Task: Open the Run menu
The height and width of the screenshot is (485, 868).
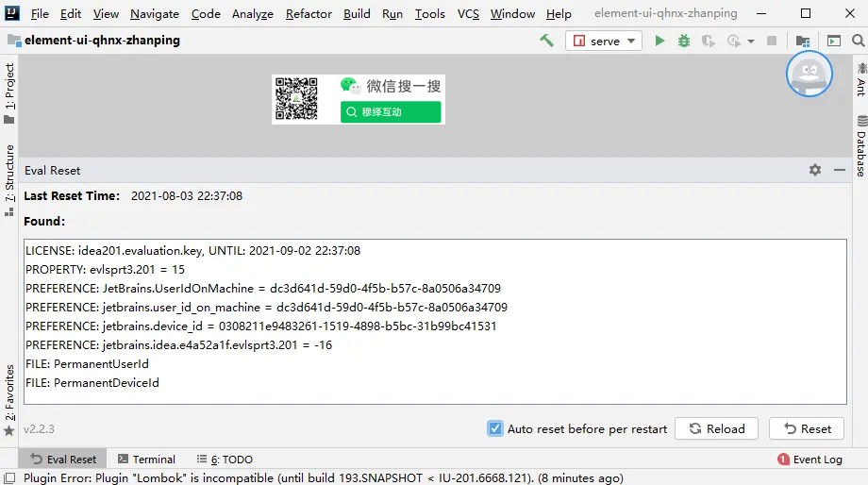Action: [x=392, y=13]
